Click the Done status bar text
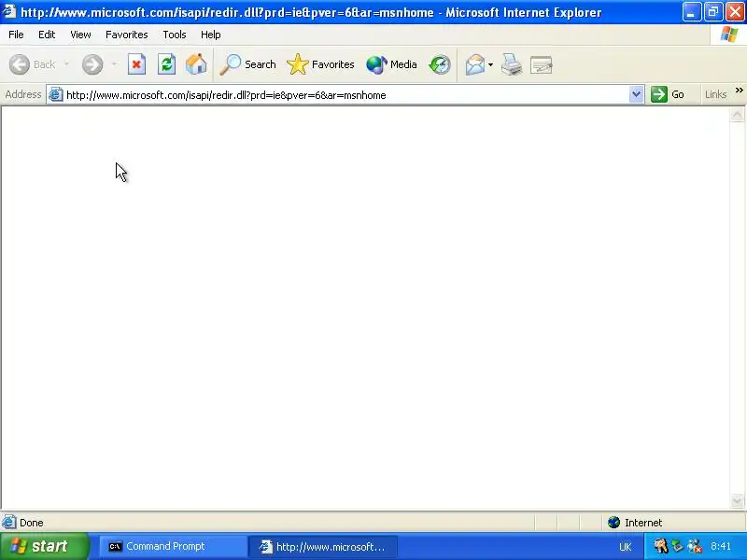The height and width of the screenshot is (560, 747). click(x=32, y=523)
